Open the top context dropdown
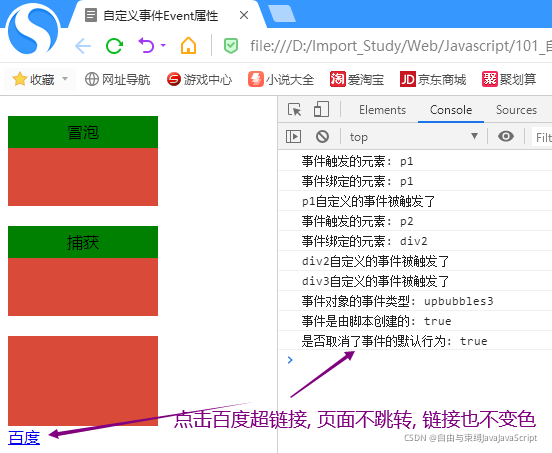The width and height of the screenshot is (552, 453). (x=414, y=137)
